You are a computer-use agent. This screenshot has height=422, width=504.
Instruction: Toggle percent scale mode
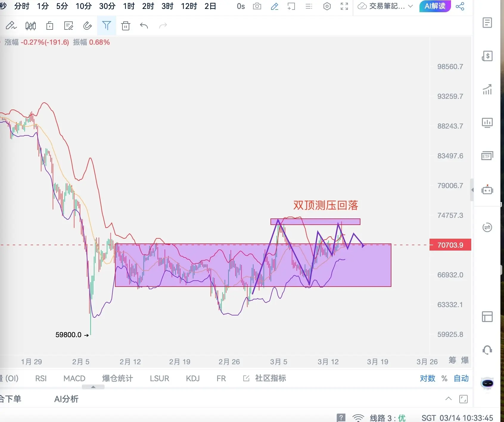click(x=444, y=378)
